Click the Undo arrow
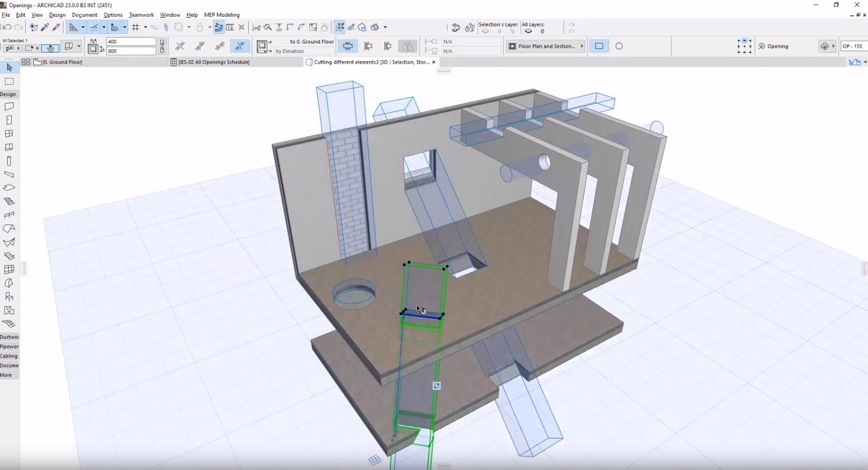The height and width of the screenshot is (470, 868). click(x=7, y=27)
